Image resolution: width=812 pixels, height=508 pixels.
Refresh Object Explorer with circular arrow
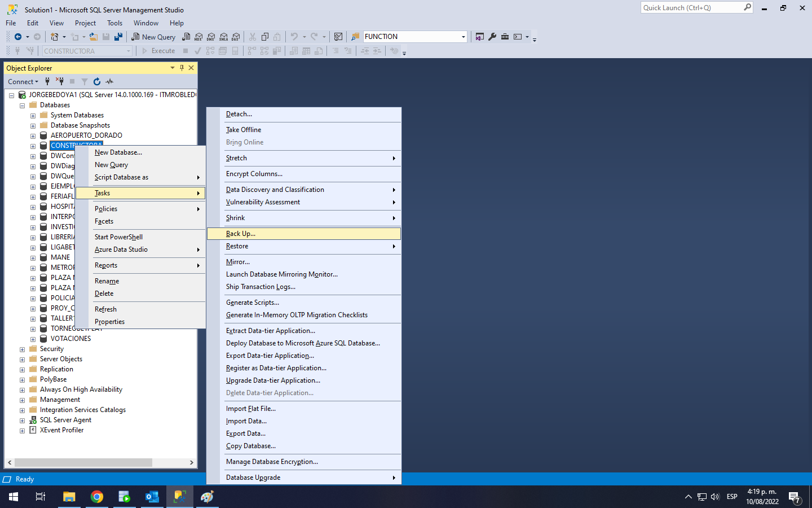coord(97,81)
